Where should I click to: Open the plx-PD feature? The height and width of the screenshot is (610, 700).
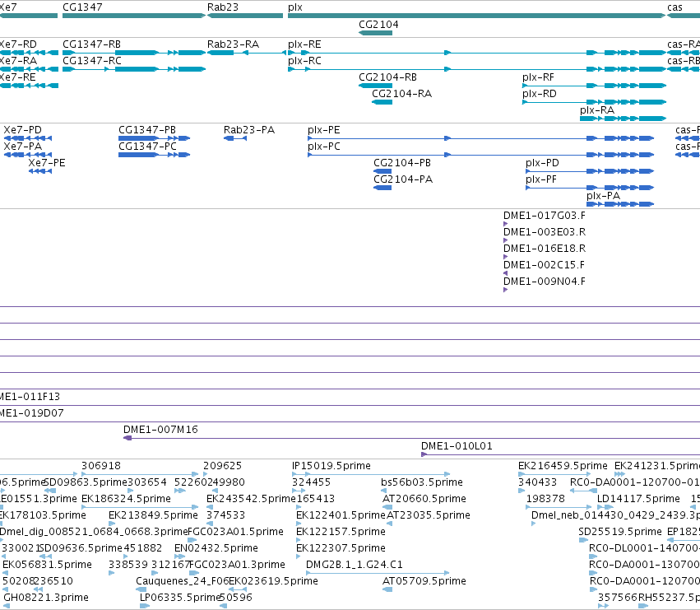(542, 163)
